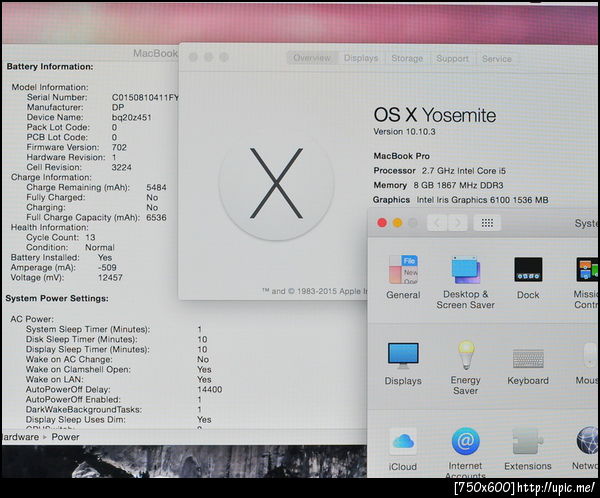Close the System Preferences window
This screenshot has height=498, width=600.
382,223
